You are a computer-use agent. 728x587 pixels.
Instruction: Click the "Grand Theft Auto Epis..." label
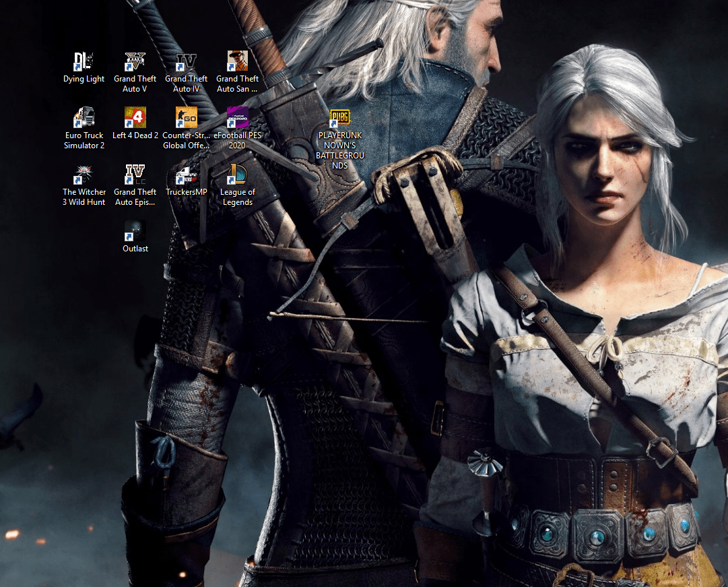135,197
